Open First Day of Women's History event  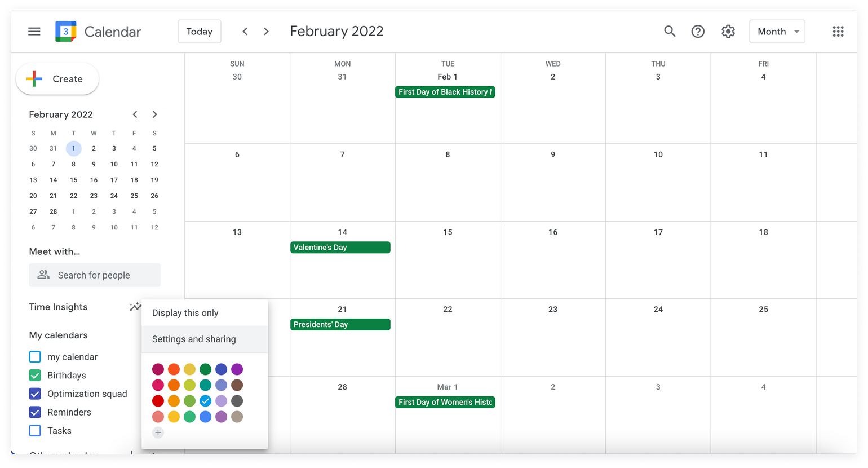tap(445, 402)
